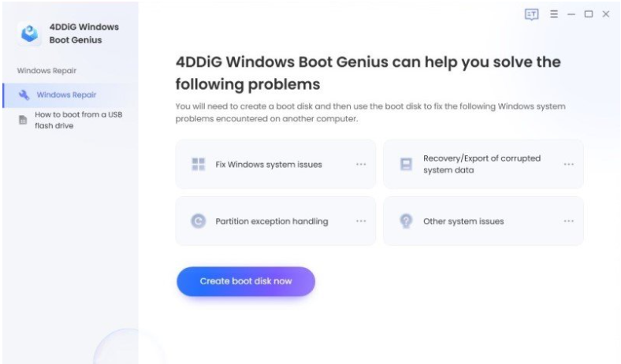Select the Windows Repair wrench icon
This screenshot has height=364, width=621.
pos(24,95)
